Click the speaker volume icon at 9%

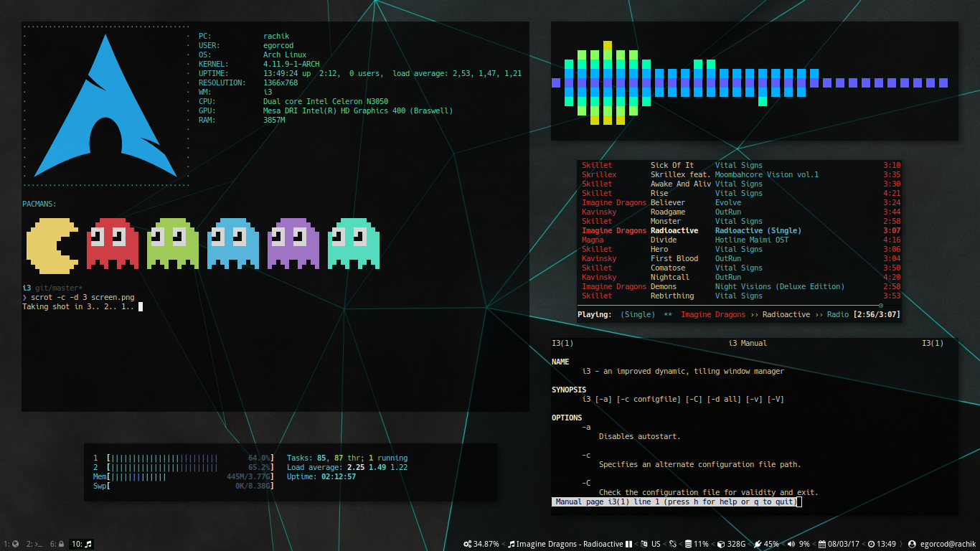[792, 544]
